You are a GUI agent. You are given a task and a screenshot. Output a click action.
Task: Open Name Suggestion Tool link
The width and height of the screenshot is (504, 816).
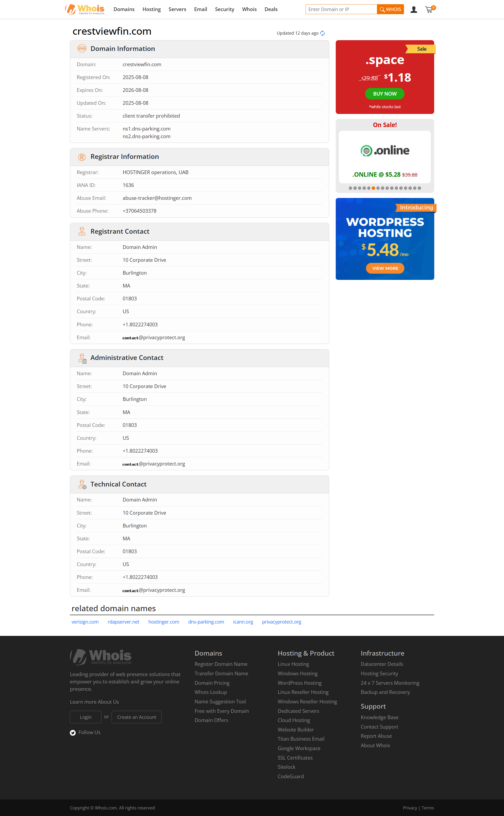[220, 701]
